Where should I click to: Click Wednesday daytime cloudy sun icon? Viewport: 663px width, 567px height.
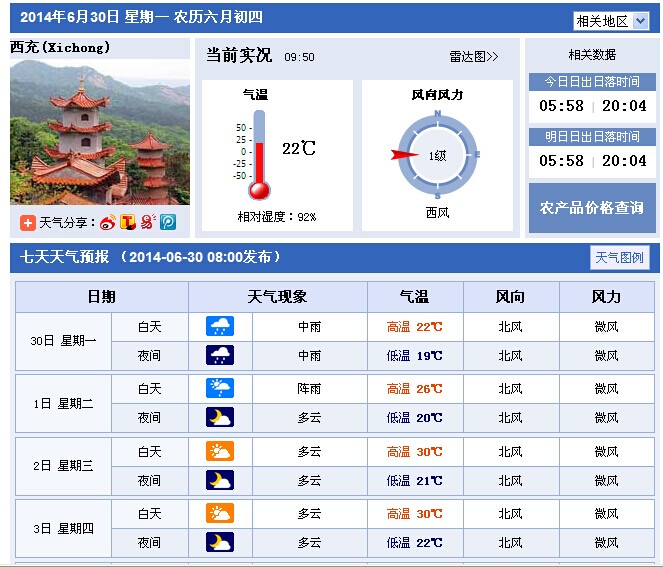click(220, 451)
